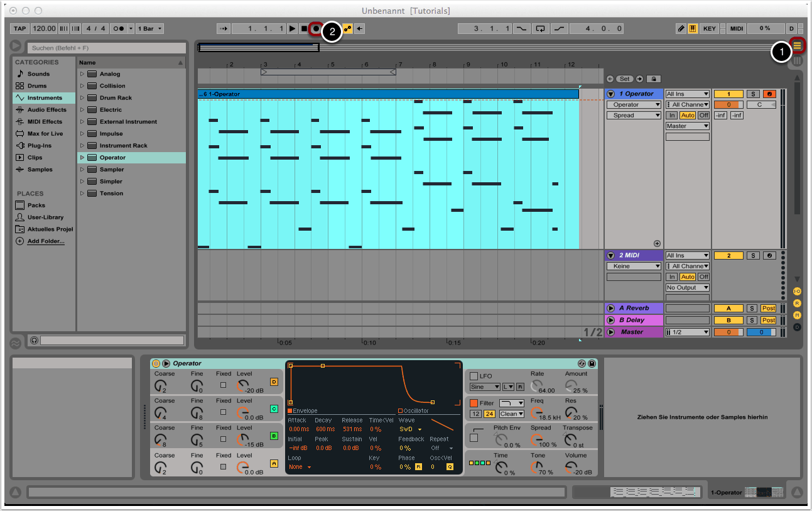
Task: Switch to Arrangement view selector icon
Action: [797, 45]
